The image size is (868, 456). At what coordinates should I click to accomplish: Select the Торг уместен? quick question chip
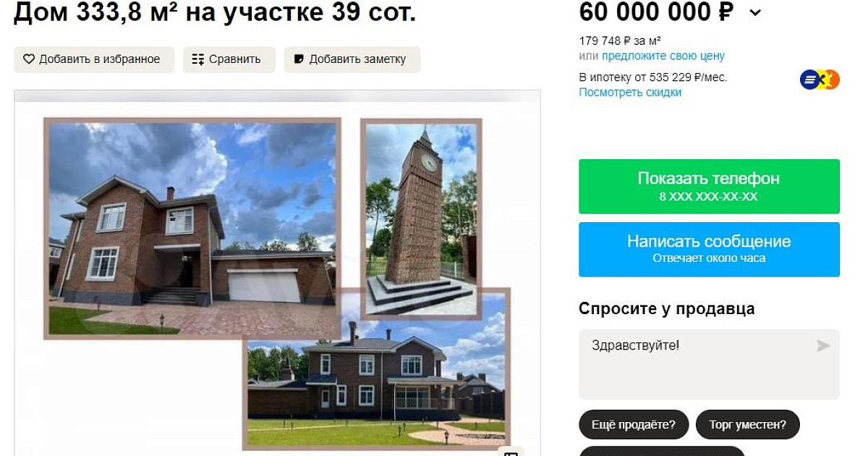point(748,424)
